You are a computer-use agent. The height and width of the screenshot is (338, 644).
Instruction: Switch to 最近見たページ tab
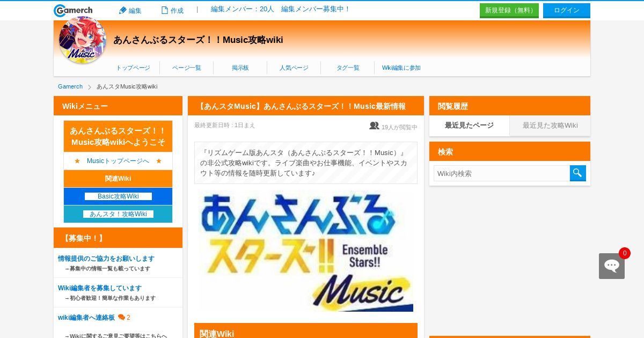tap(469, 125)
